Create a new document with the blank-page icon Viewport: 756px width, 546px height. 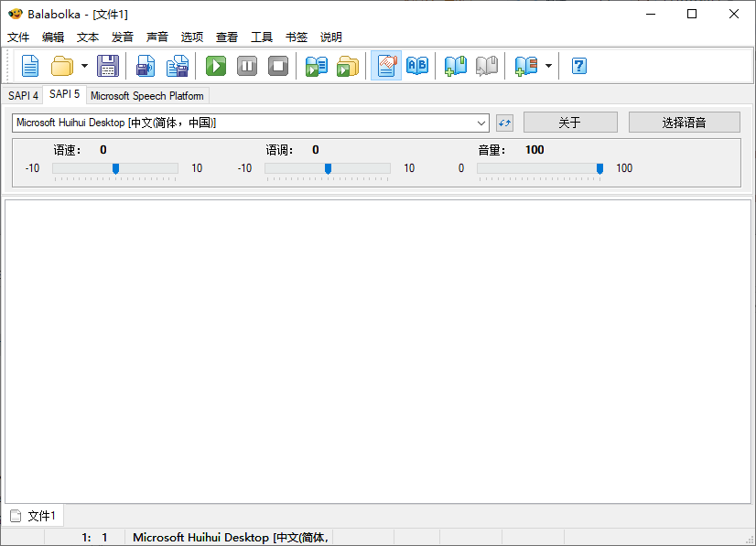pyautogui.click(x=30, y=66)
